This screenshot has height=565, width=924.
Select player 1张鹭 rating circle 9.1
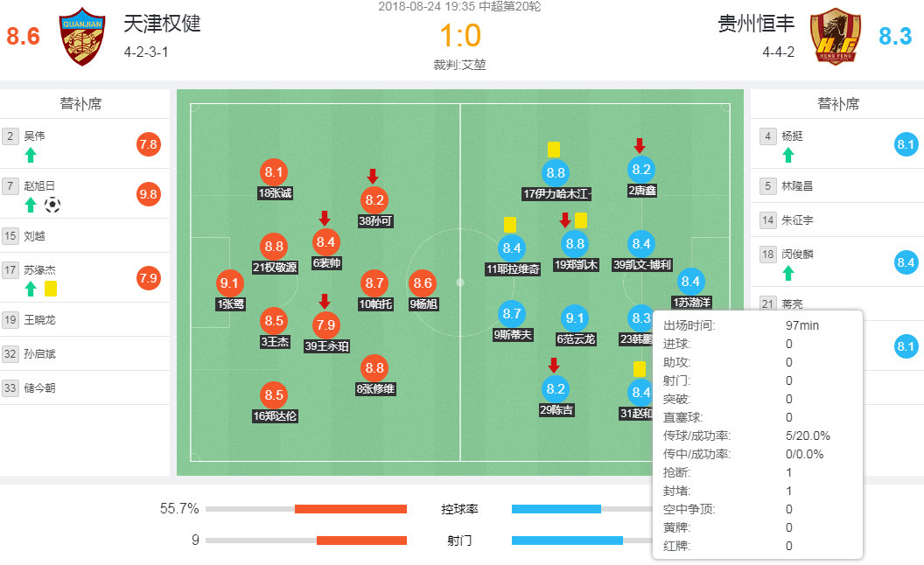(229, 283)
